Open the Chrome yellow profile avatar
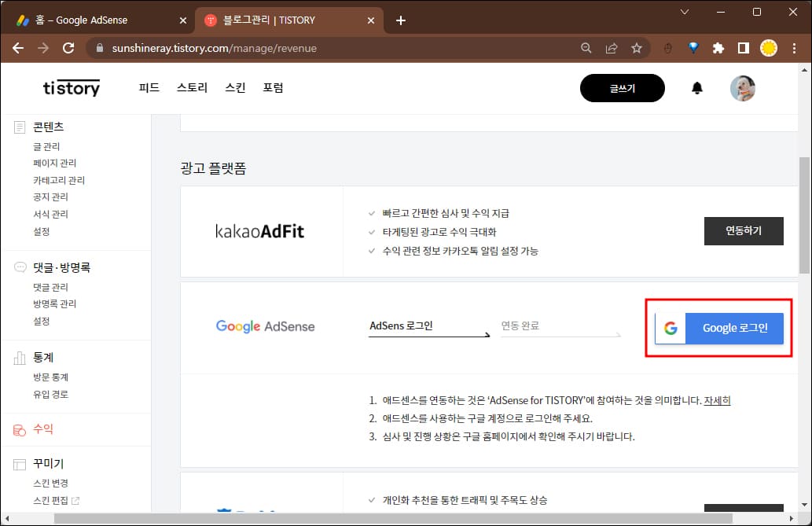The height and width of the screenshot is (526, 812). (x=769, y=48)
